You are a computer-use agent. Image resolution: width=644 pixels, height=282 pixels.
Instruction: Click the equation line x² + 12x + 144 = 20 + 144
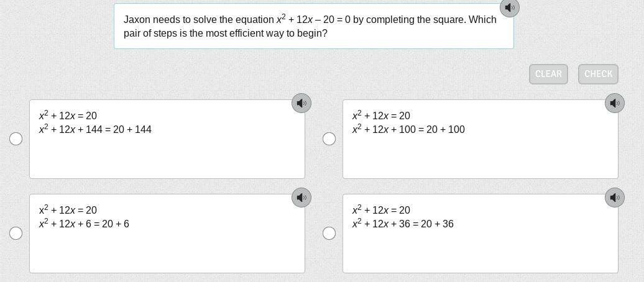[95, 129]
